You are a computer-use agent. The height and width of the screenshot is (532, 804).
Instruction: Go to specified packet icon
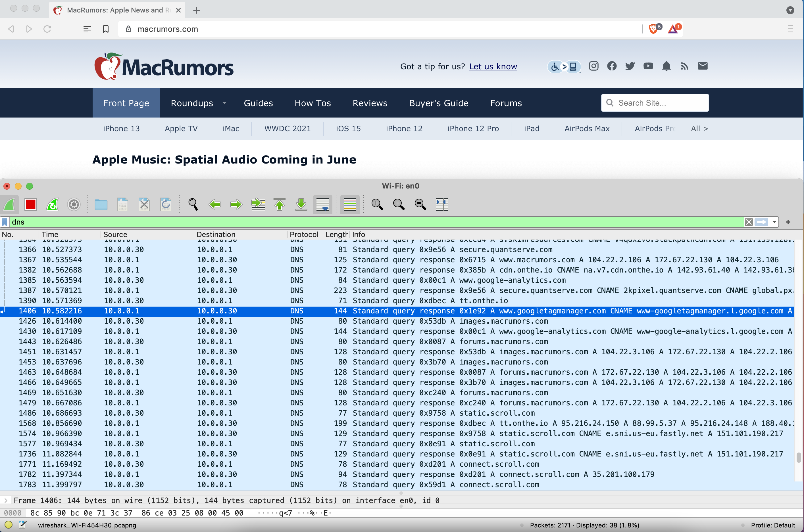pos(258,204)
